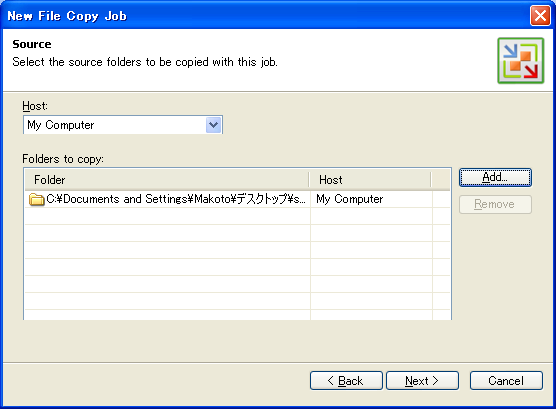
Task: Sort by the Host column header
Action: (370, 180)
